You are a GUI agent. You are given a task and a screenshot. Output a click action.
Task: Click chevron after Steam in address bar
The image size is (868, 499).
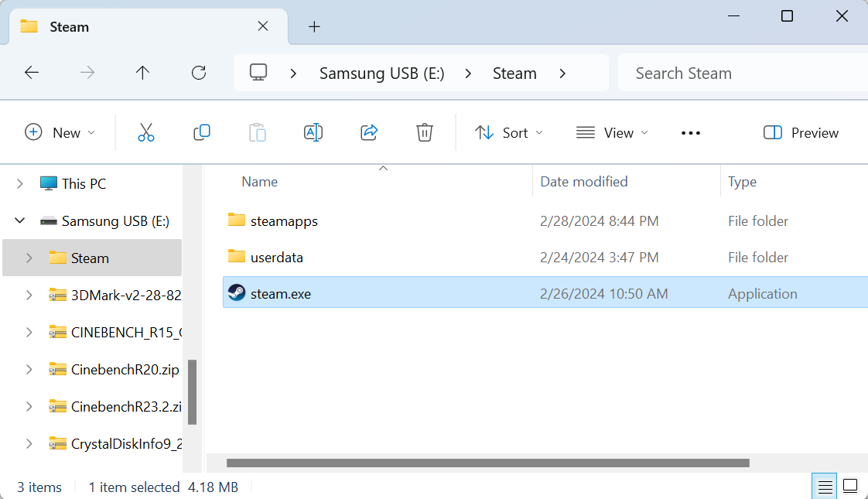click(x=562, y=73)
